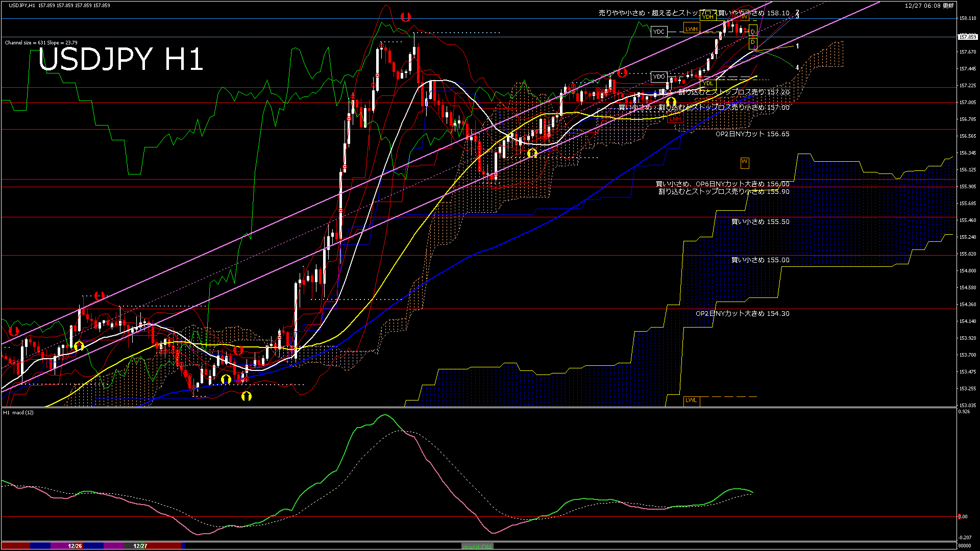This screenshot has width=980, height=551.
Task: Click the order note ending in 157.00
Action: tap(704, 108)
